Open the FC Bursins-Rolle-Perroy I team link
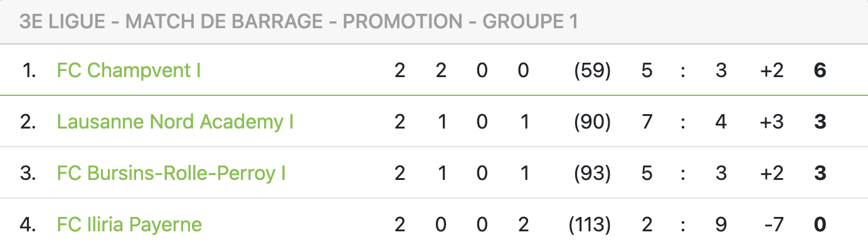 coord(171,173)
